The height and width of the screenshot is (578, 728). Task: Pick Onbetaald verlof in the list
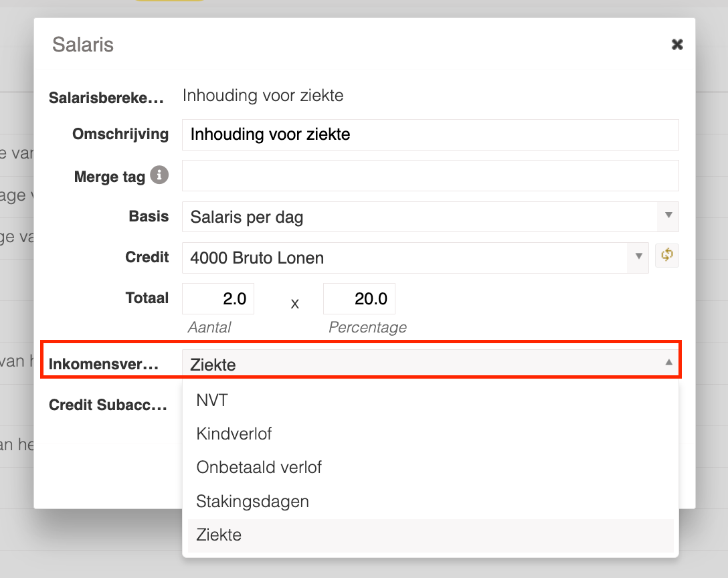[259, 467]
